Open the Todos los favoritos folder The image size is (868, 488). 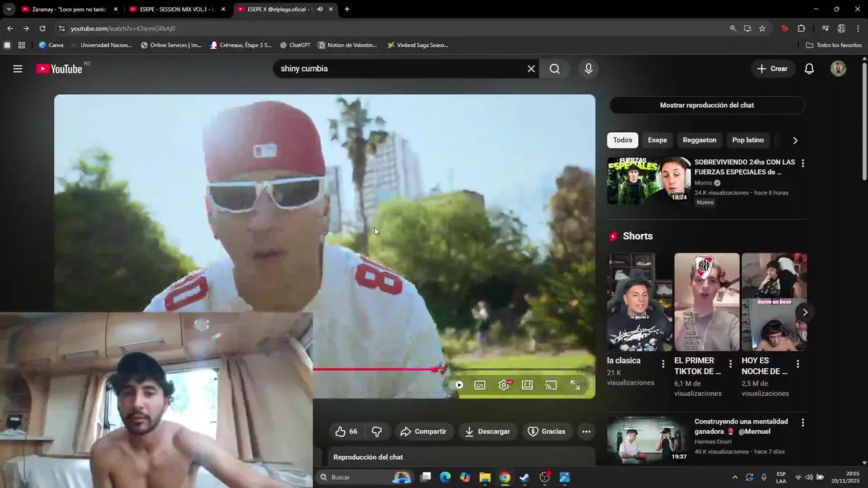[834, 45]
